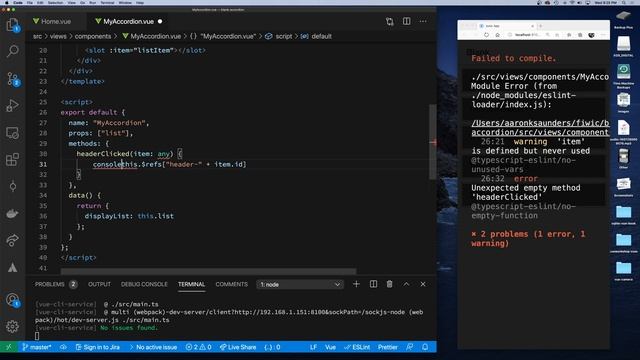640x360 pixels.
Task: Switch to the PROBLEMS panel tab
Action: 56,284
